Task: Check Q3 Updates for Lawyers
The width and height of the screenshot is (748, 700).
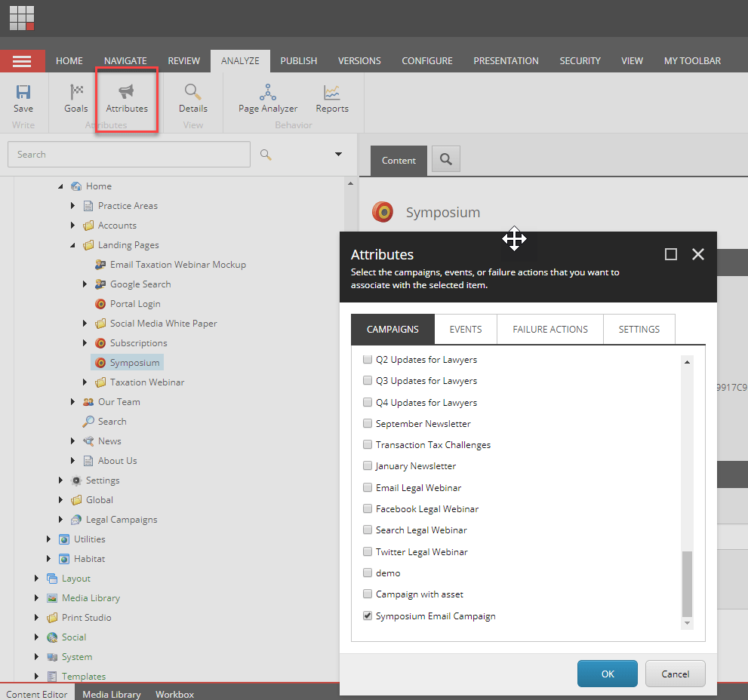Action: (x=368, y=380)
